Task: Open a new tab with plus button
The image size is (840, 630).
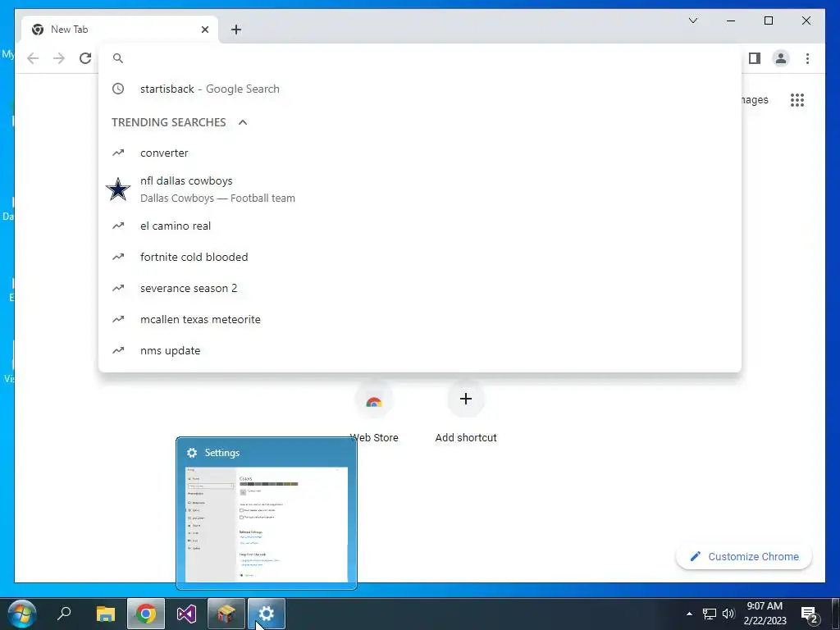Action: click(236, 30)
